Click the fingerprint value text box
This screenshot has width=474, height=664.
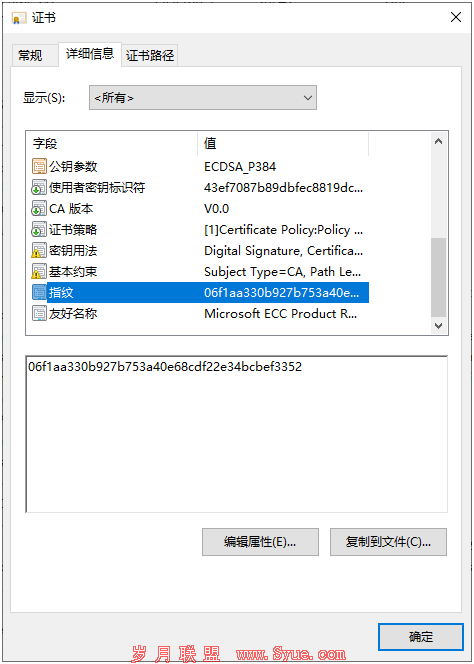(236, 434)
